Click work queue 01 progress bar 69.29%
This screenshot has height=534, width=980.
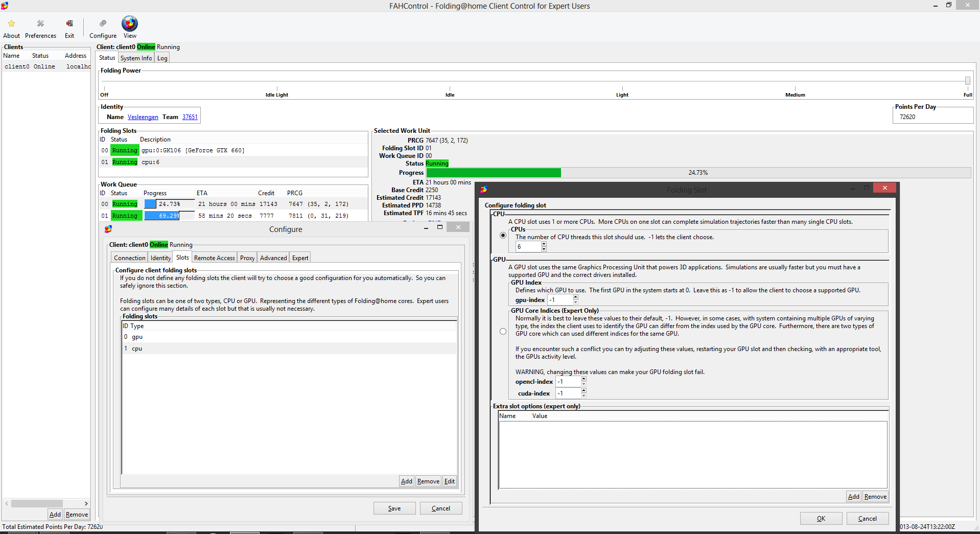tap(169, 216)
